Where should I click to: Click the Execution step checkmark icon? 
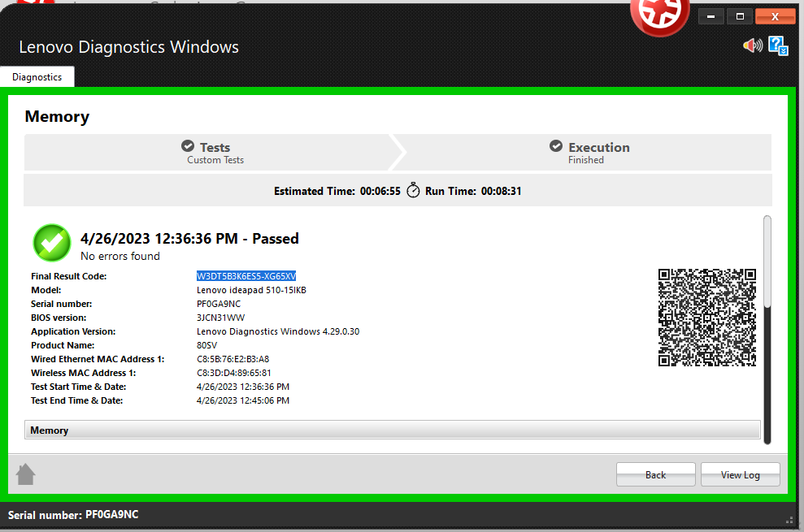pos(556,146)
